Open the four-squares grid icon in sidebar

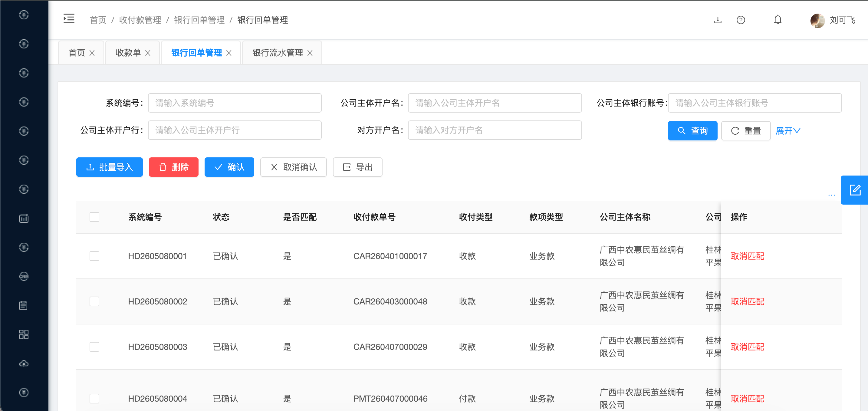coord(24,334)
